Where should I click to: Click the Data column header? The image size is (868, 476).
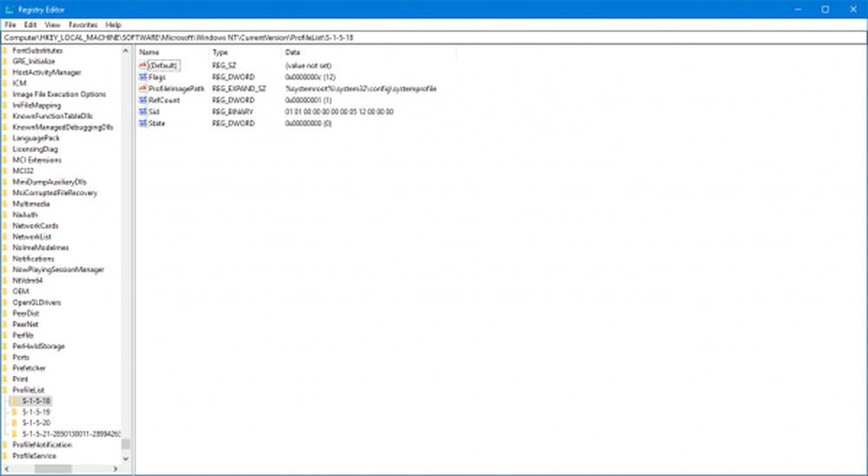click(293, 53)
